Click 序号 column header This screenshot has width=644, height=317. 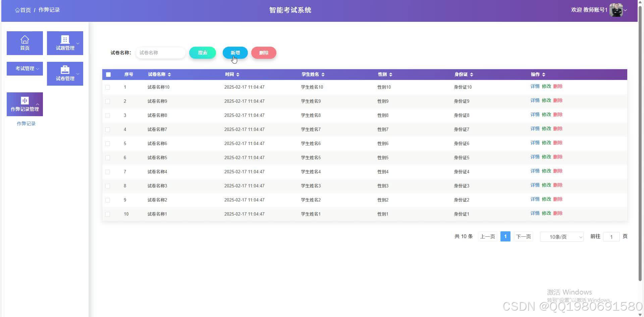[129, 75]
